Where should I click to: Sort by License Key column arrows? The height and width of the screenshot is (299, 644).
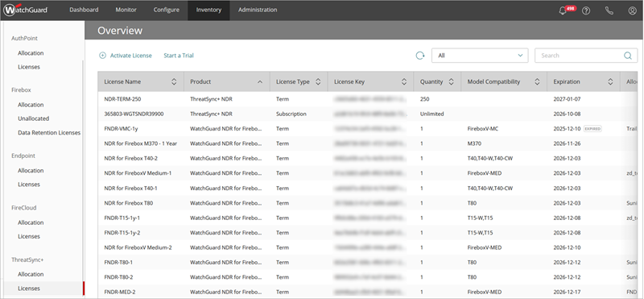(x=404, y=82)
